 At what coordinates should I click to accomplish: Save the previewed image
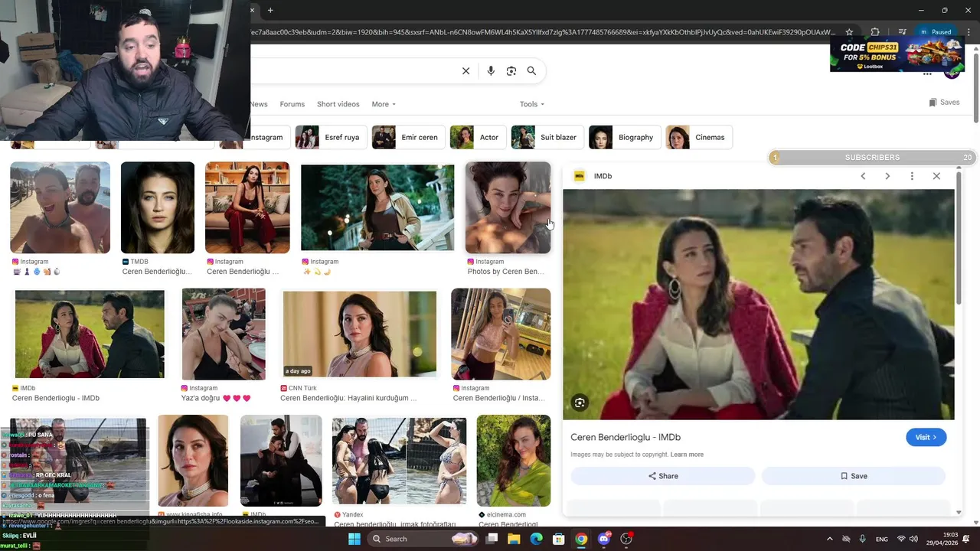pyautogui.click(x=854, y=476)
